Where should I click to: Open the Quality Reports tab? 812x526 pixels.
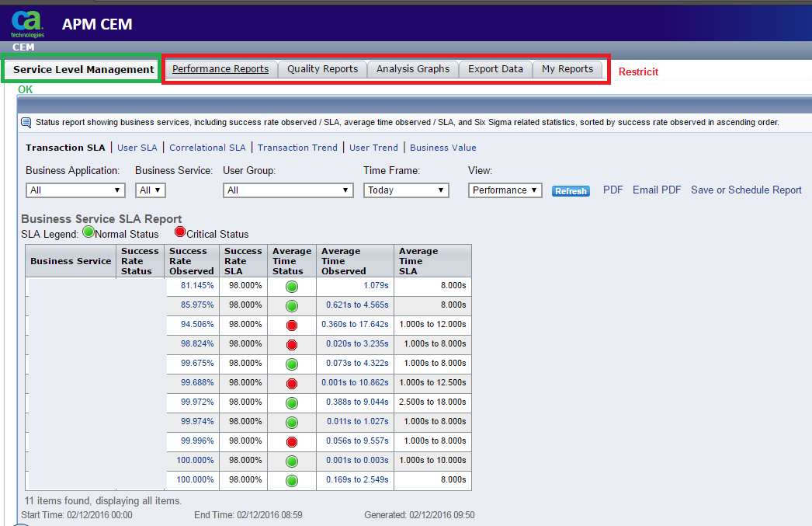pos(323,69)
